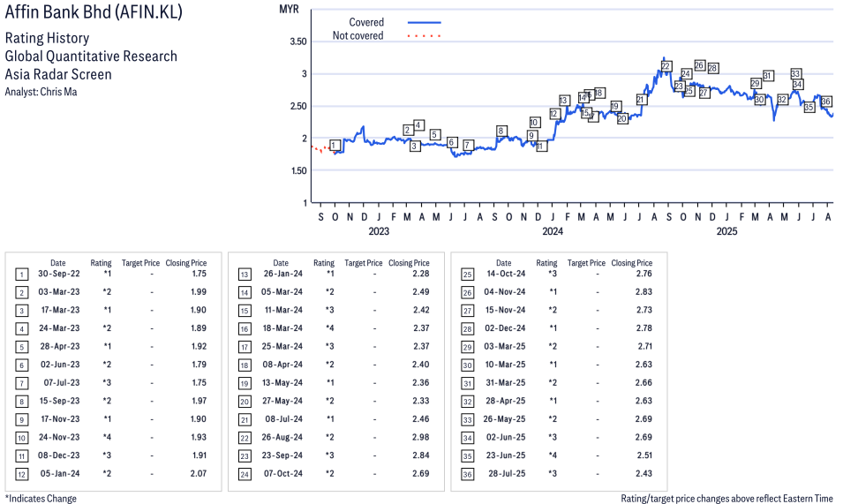The height and width of the screenshot is (504, 843).
Task: Click the date 24-Nov-23 in the table
Action: (59, 437)
